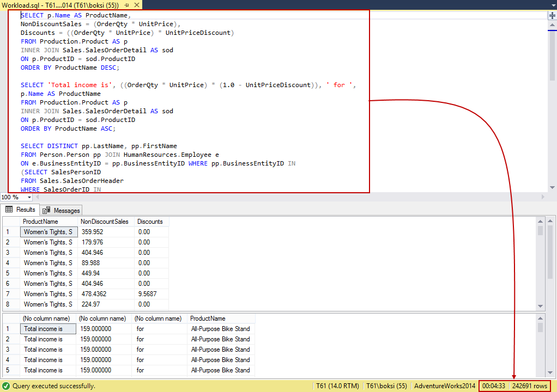The image size is (557, 392).
Task: Pin the Workload.sql document tab
Action: point(127,5)
